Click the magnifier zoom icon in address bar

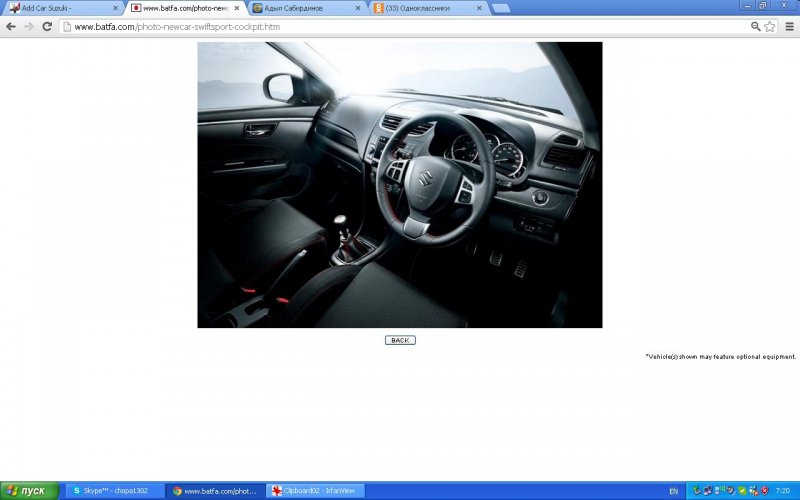(x=755, y=26)
